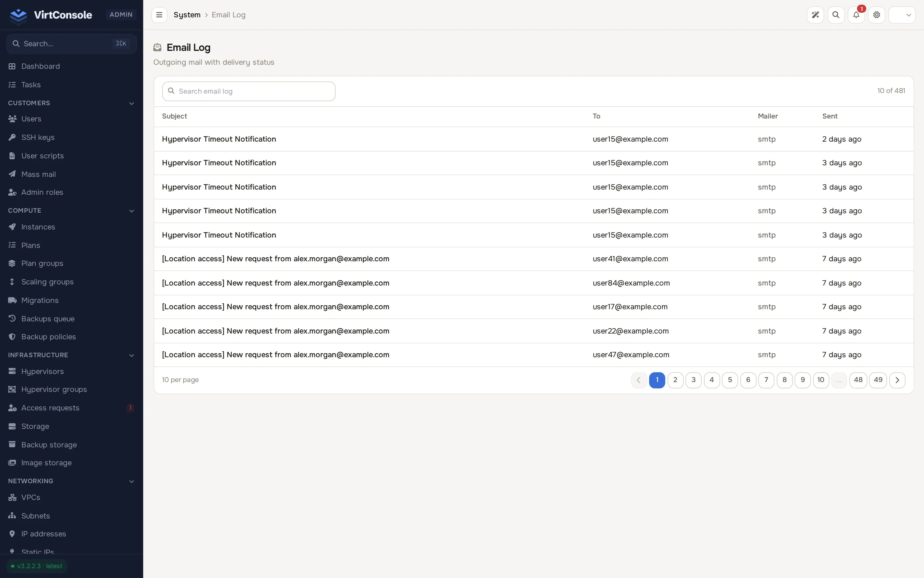Viewport: 924px width, 578px height.
Task: Click the version v3.2.2.3 latest badge
Action: pos(37,566)
